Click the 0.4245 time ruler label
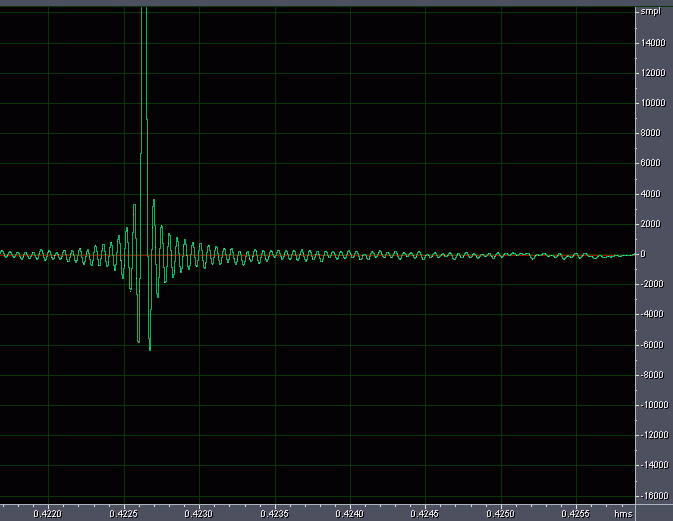 tap(425, 514)
